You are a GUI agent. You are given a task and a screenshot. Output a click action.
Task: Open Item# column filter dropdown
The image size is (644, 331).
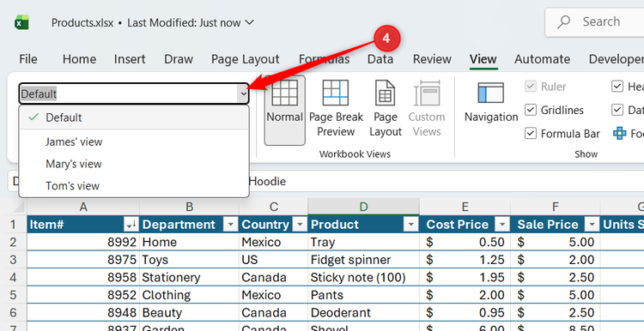pos(131,225)
